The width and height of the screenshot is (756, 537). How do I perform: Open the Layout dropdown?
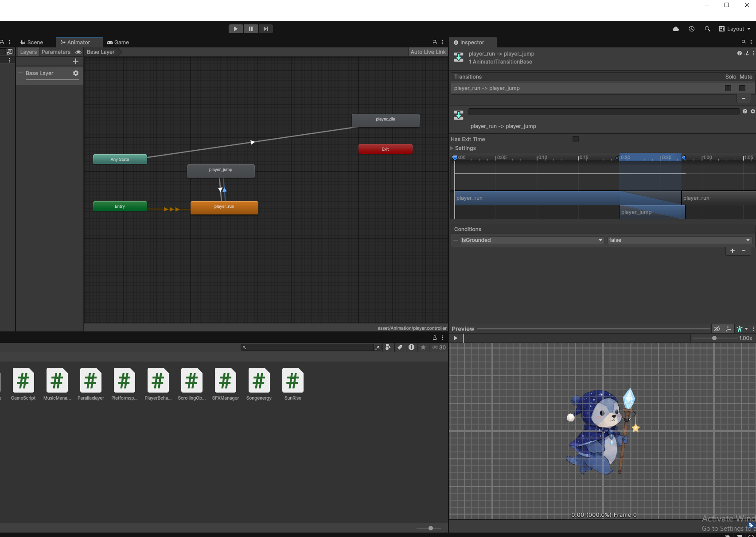(x=735, y=29)
